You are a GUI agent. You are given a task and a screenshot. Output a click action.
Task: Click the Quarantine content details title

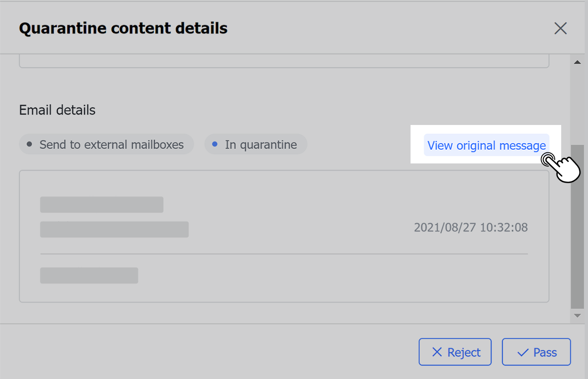pos(123,28)
